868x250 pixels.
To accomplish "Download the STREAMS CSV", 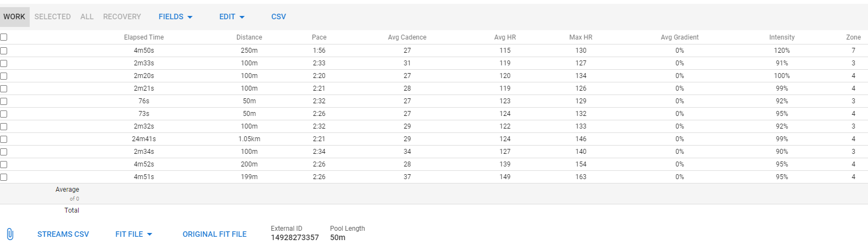I will 63,234.
